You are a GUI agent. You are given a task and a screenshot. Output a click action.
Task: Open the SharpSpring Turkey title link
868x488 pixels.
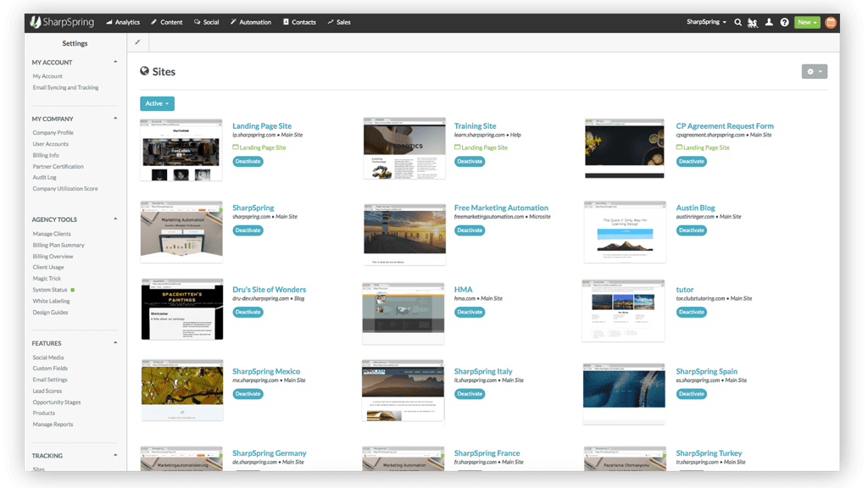coord(709,453)
